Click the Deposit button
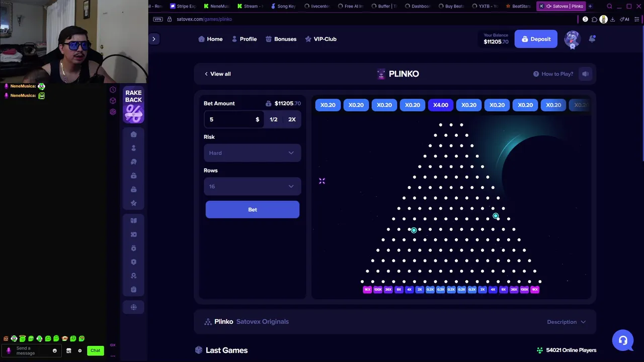 [x=536, y=39]
